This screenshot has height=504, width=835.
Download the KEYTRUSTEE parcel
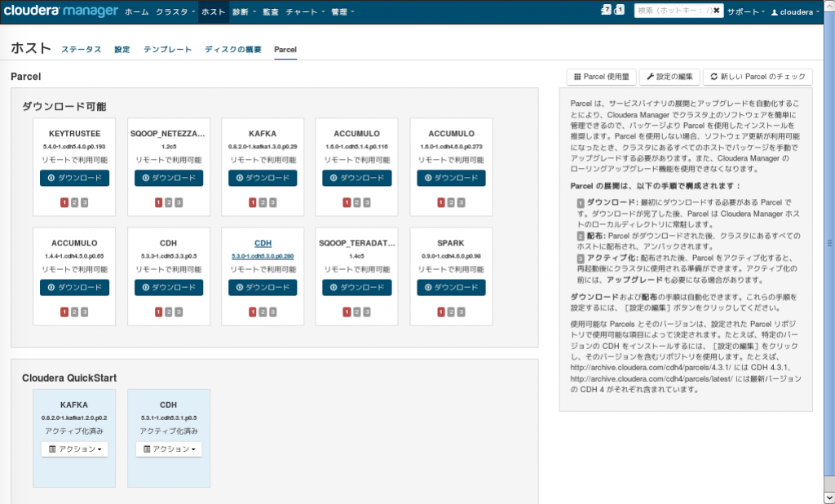click(74, 178)
